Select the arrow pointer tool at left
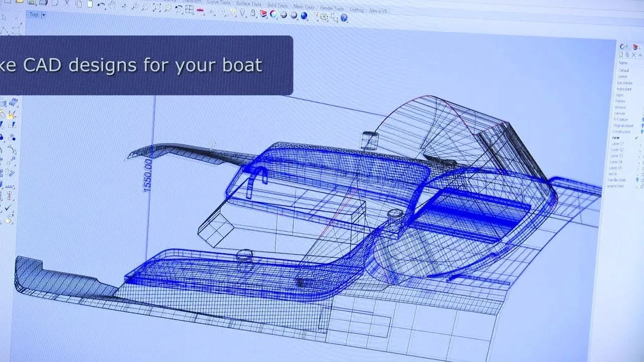Viewport: 644px width, 362px height. click(4, 17)
